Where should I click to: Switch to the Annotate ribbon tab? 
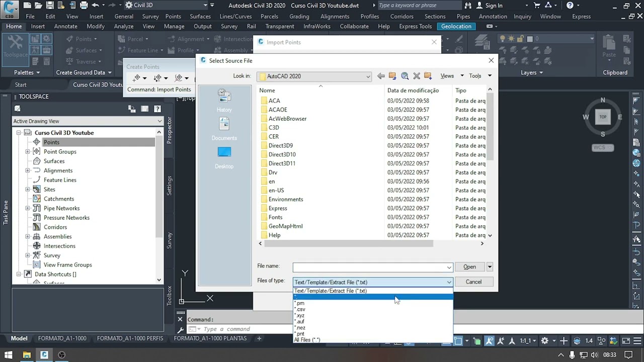[x=66, y=27]
